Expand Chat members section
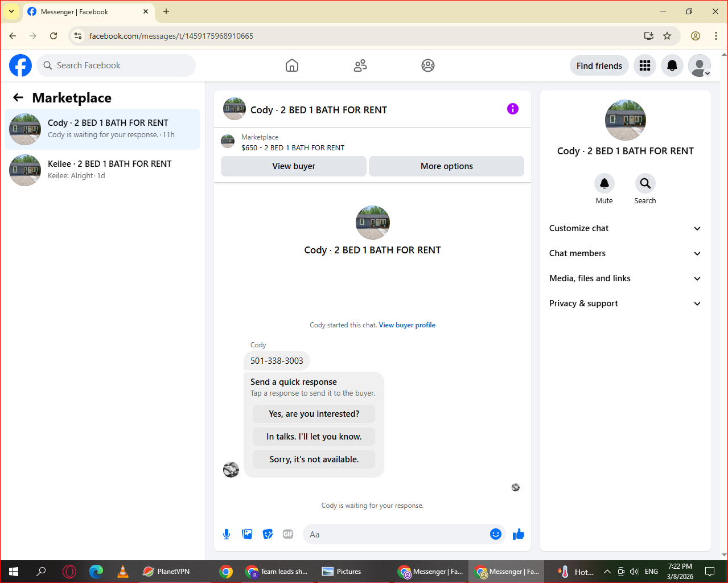This screenshot has width=728, height=583. [626, 253]
